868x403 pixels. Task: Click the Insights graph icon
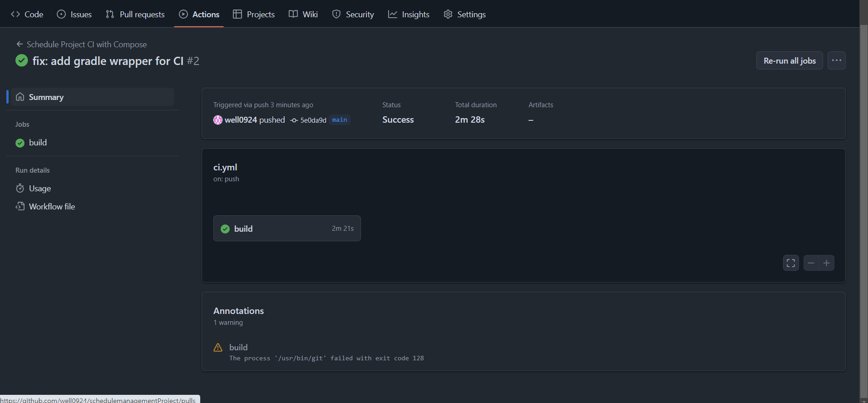click(393, 14)
